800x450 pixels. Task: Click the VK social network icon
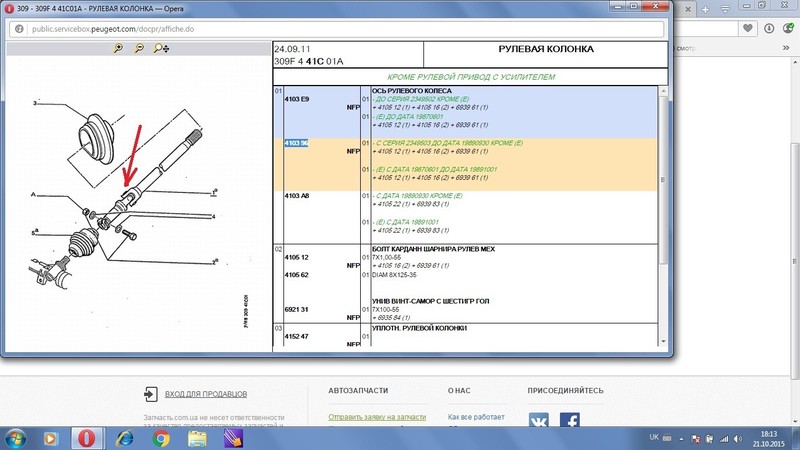coord(539,423)
